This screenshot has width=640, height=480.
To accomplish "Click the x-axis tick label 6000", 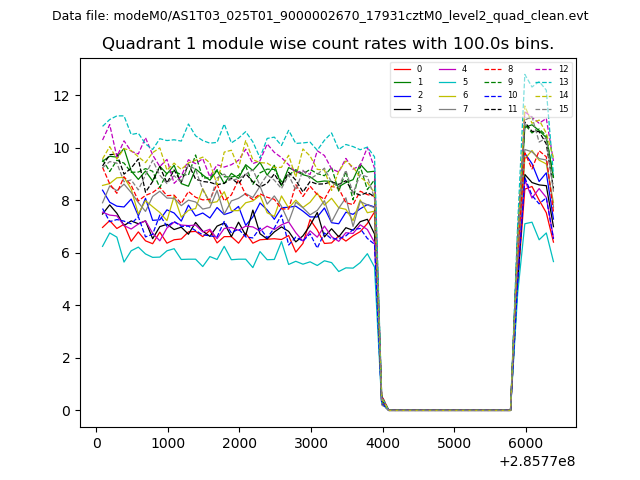I will click(x=525, y=444).
